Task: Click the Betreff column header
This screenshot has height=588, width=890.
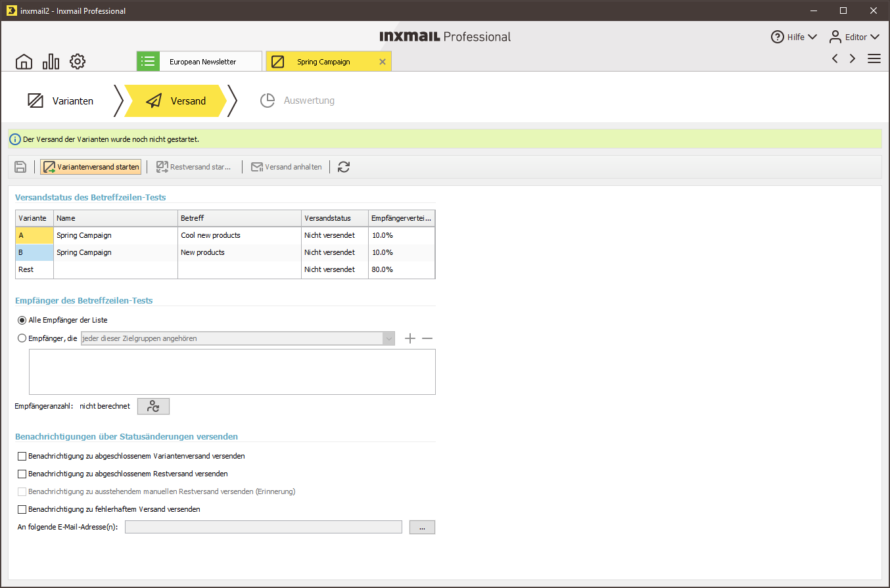Action: (x=239, y=218)
